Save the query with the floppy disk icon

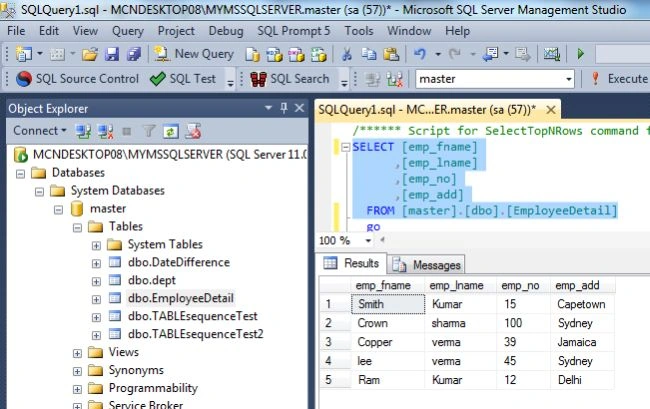click(112, 54)
